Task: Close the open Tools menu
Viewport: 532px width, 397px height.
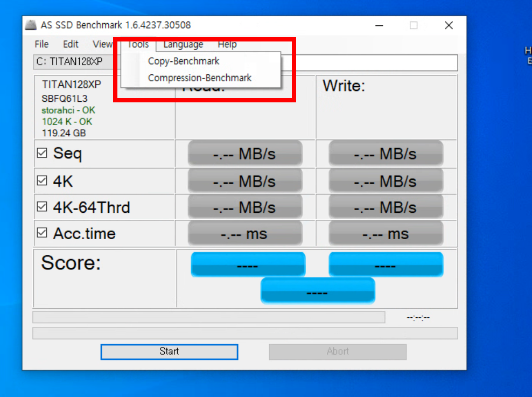Action: tap(138, 45)
